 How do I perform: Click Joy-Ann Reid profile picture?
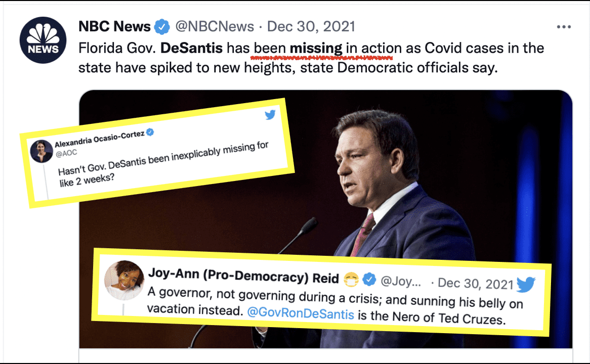pyautogui.click(x=124, y=280)
